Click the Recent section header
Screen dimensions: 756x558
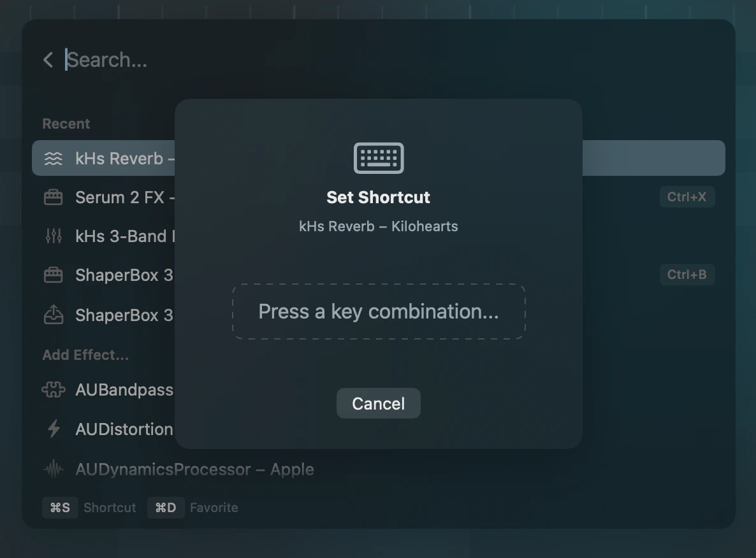click(66, 124)
